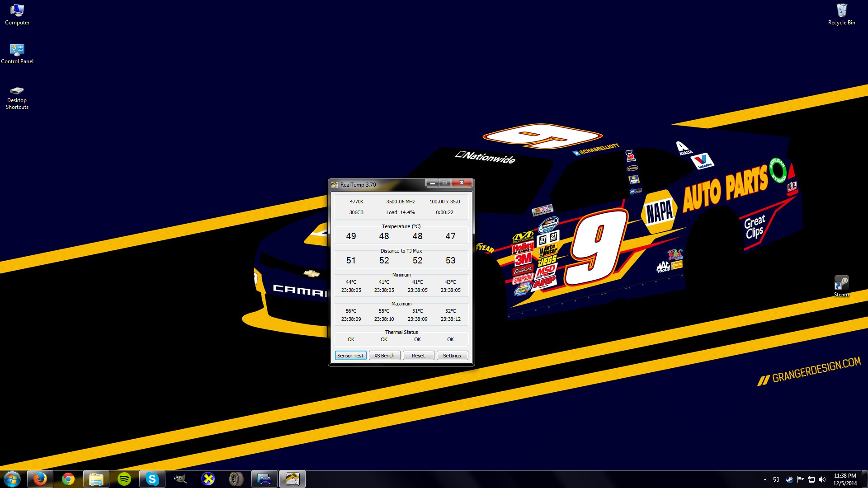
Task: Select the RealTemp taskbar button
Action: click(292, 479)
